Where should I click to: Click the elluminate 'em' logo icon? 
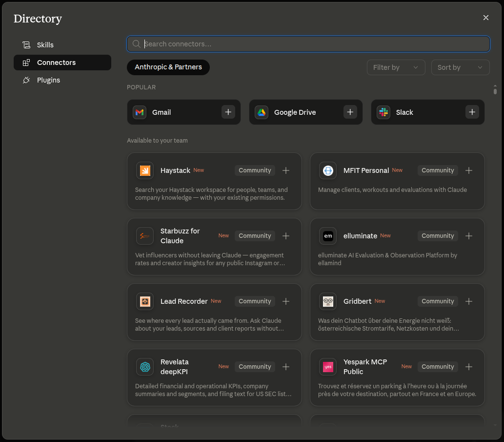click(x=328, y=236)
